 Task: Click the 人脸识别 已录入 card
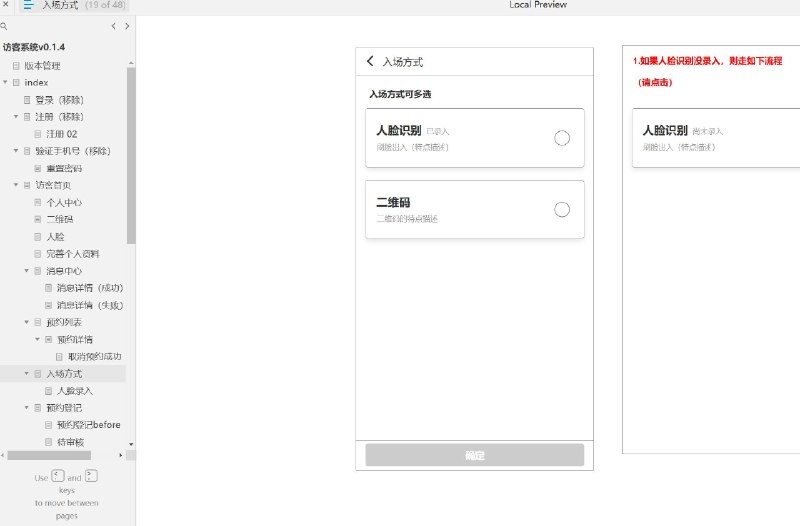[474, 138]
